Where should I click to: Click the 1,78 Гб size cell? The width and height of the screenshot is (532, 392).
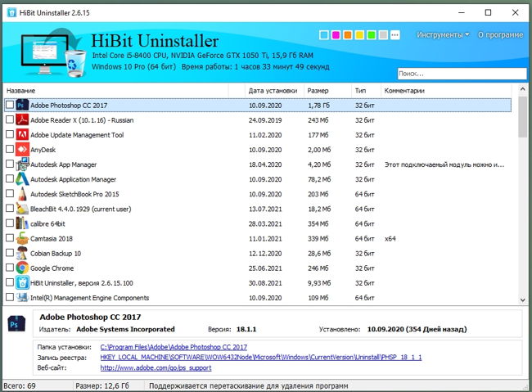click(318, 106)
